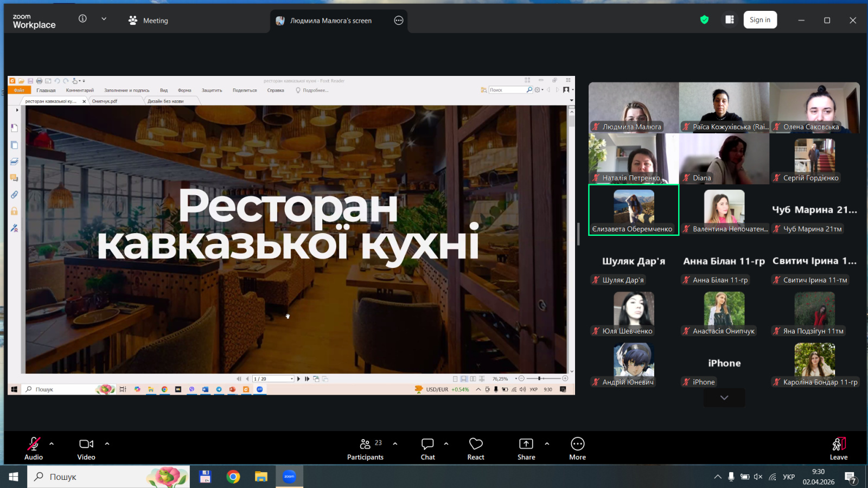Open the React emoji reactions

pos(475,448)
